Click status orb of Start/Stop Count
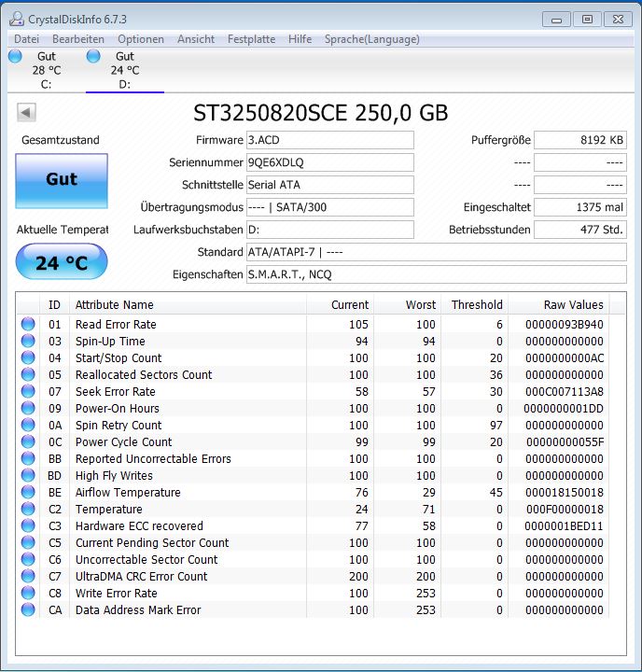 click(28, 357)
